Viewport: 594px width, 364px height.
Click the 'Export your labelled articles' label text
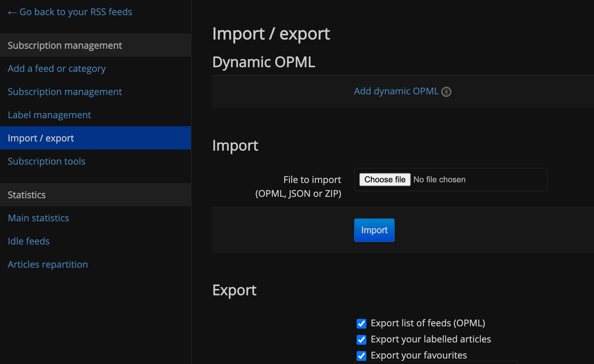coord(431,339)
